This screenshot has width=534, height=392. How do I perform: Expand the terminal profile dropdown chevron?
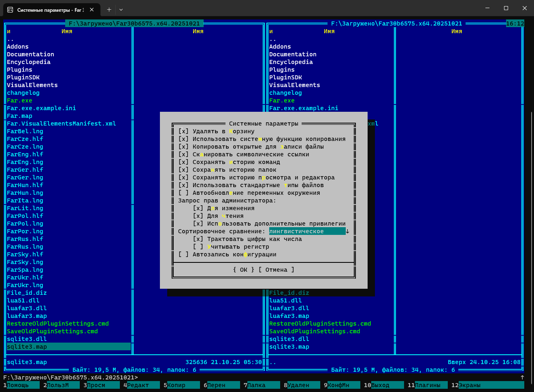[x=121, y=10]
